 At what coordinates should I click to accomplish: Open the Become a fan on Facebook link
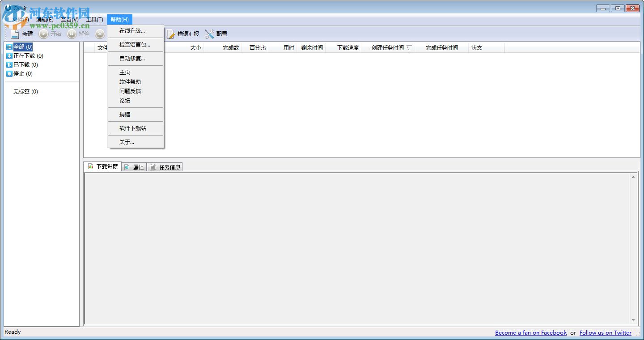530,332
